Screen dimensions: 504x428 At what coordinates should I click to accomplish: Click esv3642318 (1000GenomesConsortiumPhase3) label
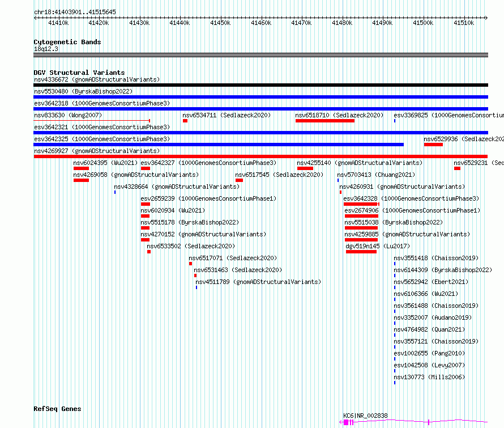pyautogui.click(x=102, y=103)
